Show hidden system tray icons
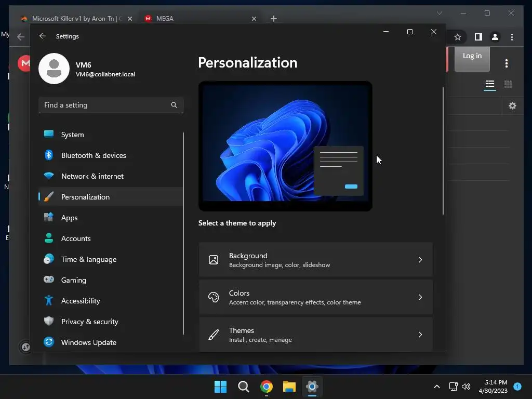 coord(436,387)
